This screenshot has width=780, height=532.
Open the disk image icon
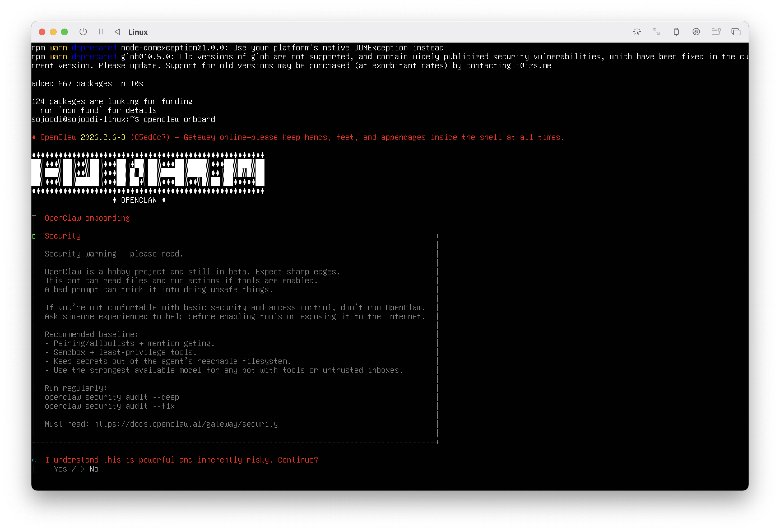[696, 32]
